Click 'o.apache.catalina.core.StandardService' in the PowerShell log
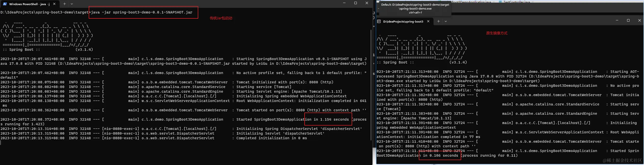 [x=184, y=87]
